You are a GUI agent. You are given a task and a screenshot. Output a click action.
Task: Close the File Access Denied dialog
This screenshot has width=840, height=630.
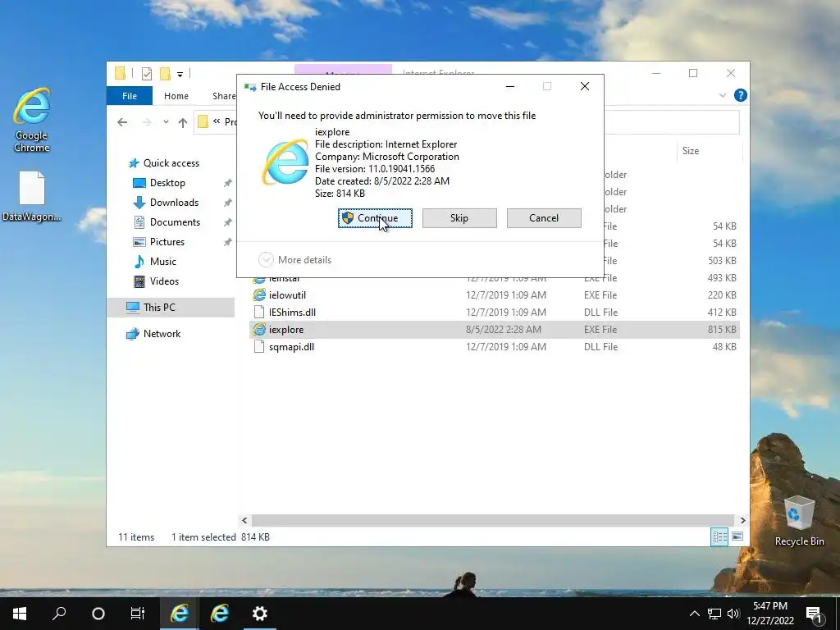584,86
